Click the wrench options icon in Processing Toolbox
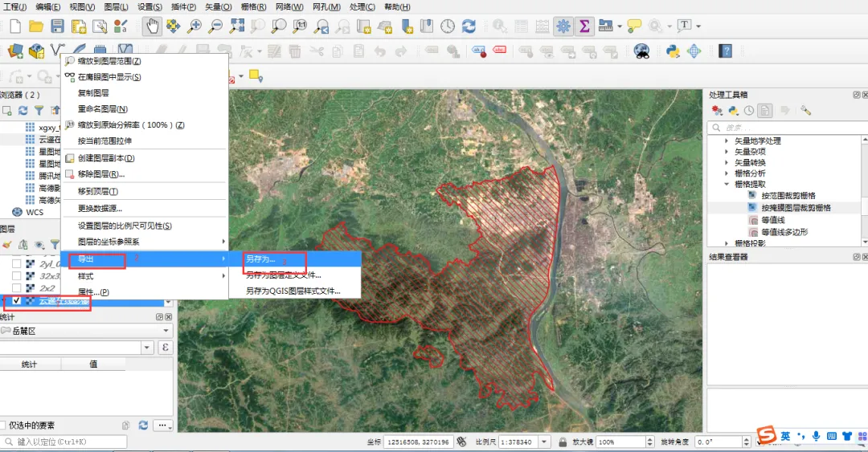 click(x=805, y=111)
